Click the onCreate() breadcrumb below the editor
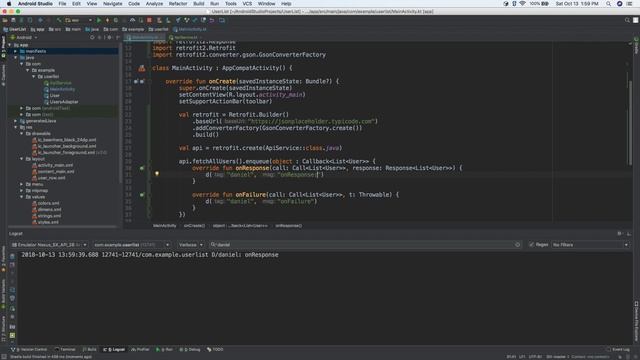 194,225
